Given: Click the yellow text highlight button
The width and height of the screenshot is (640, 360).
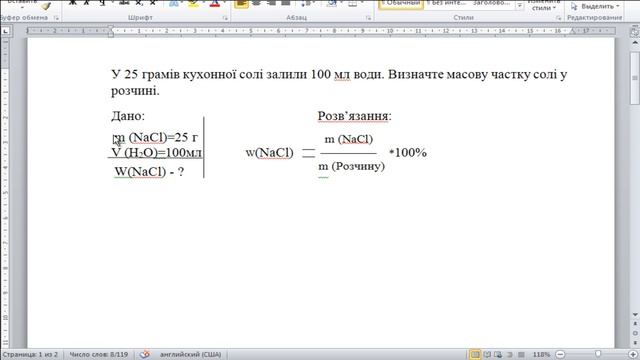Looking at the screenshot, I should point(193,4).
